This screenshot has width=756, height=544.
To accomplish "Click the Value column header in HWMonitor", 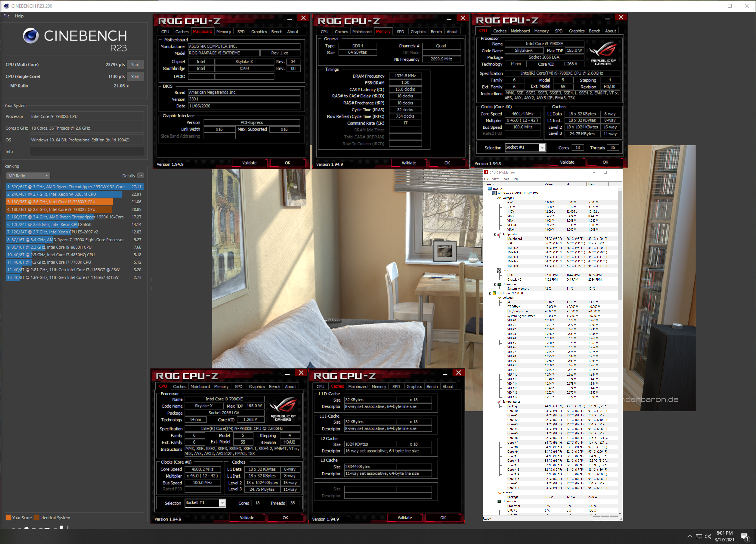I will [554, 184].
